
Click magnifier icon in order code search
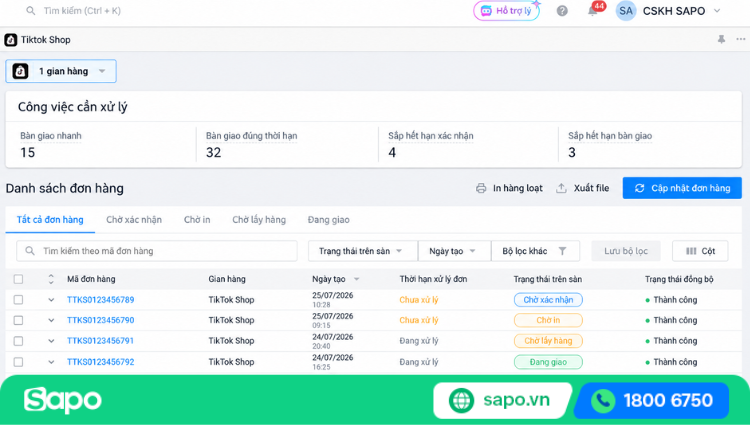(x=30, y=251)
